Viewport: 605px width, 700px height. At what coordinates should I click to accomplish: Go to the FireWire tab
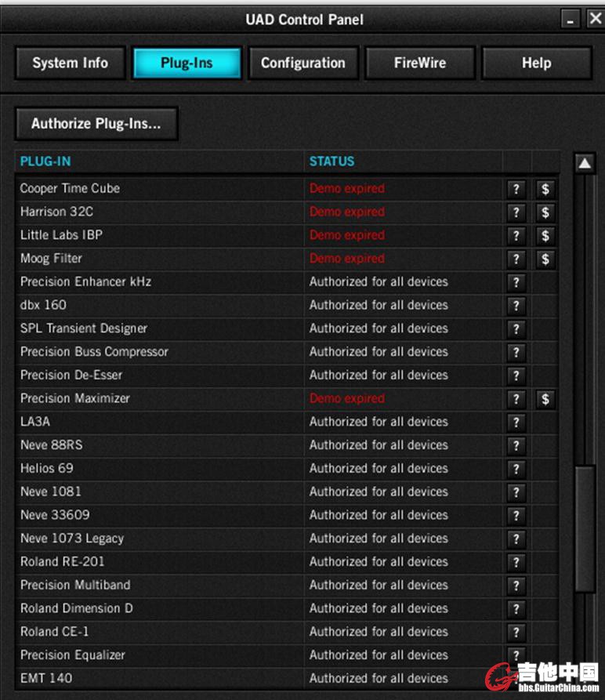coord(420,63)
